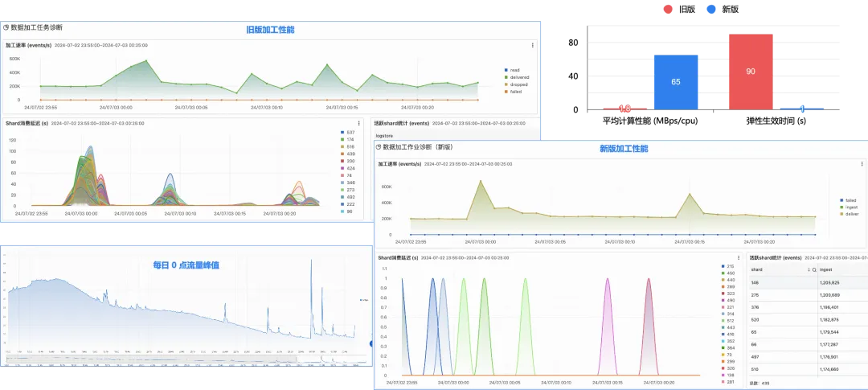868x390 pixels.
Task: Open the new 加工速率 panel's three-dot menu
Action: 860,164
